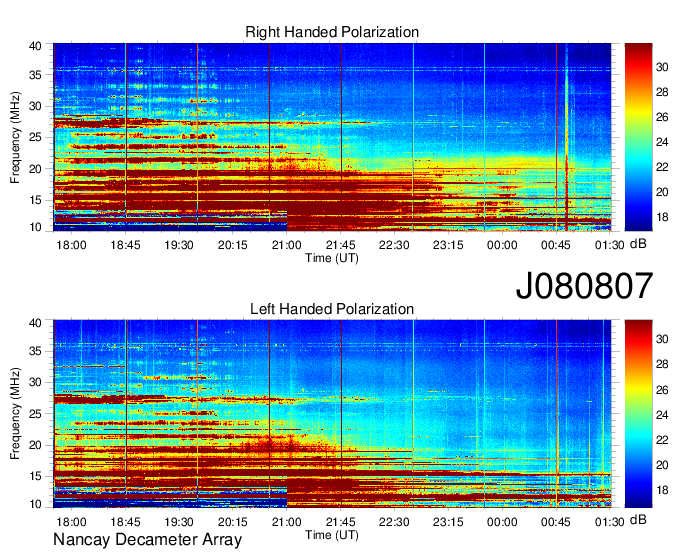The width and height of the screenshot is (680, 552).
Task: Click 20 MHz frequency tick of Left Handed plot
Action: tap(35, 445)
